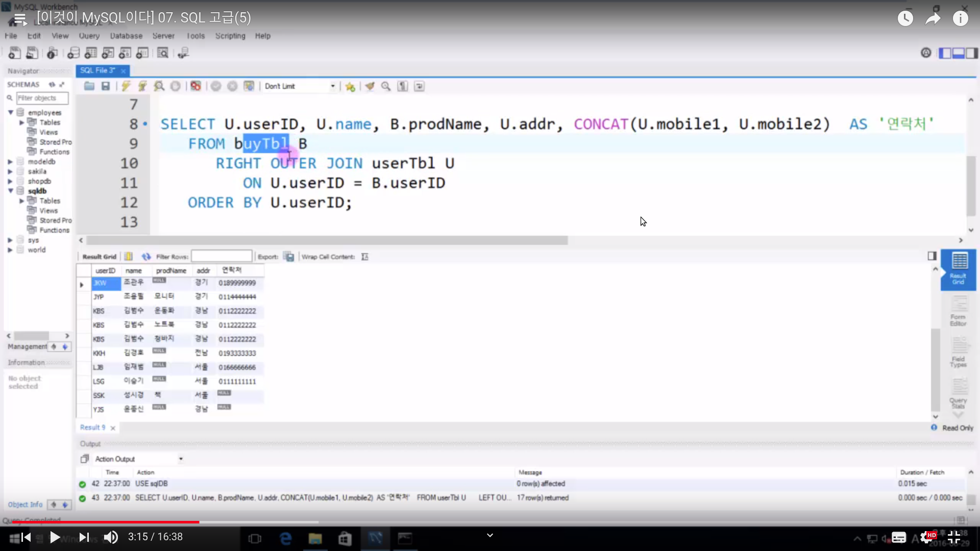Switch to Form Editor view
980x551 pixels.
click(958, 312)
